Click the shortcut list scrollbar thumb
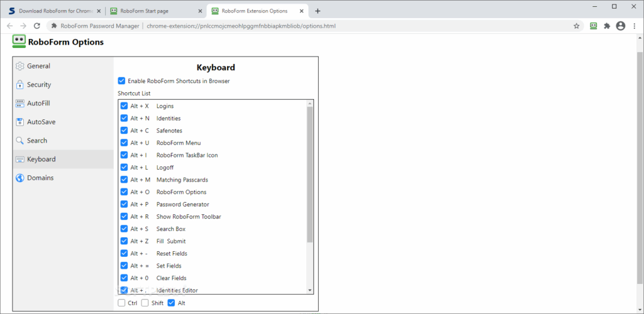Viewport: 644px width, 314px height. pos(309,174)
